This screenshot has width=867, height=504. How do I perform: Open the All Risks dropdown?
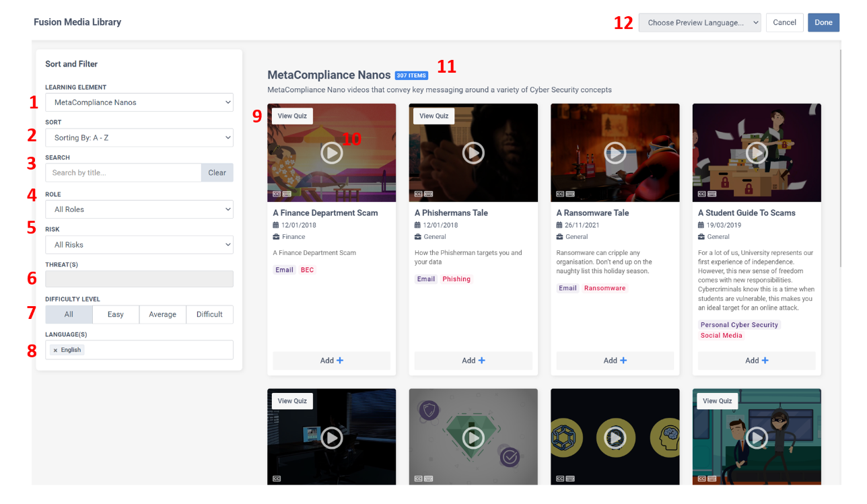point(139,245)
